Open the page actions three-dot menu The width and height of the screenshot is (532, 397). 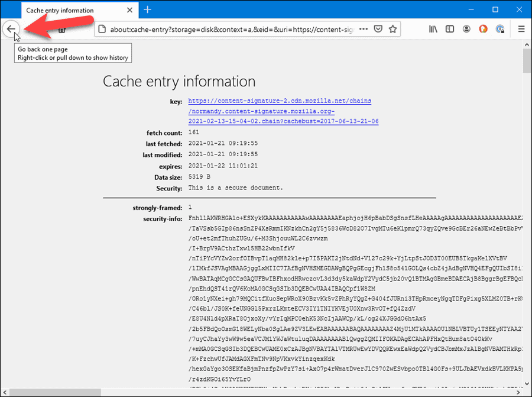point(364,29)
